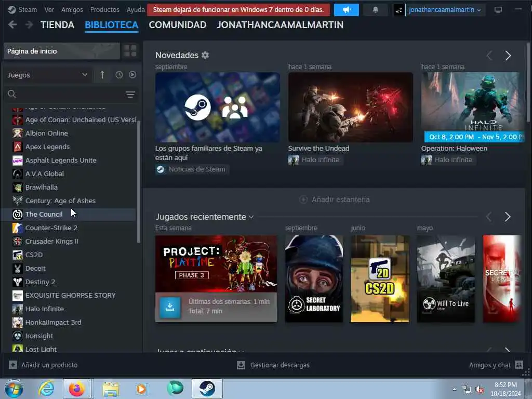Toggle the recent activity clock filter

tap(119, 75)
